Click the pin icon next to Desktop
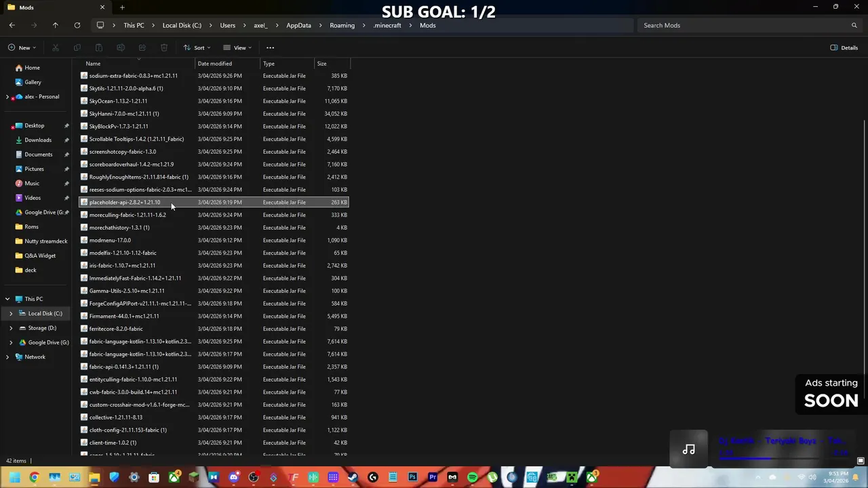 tap(66, 126)
